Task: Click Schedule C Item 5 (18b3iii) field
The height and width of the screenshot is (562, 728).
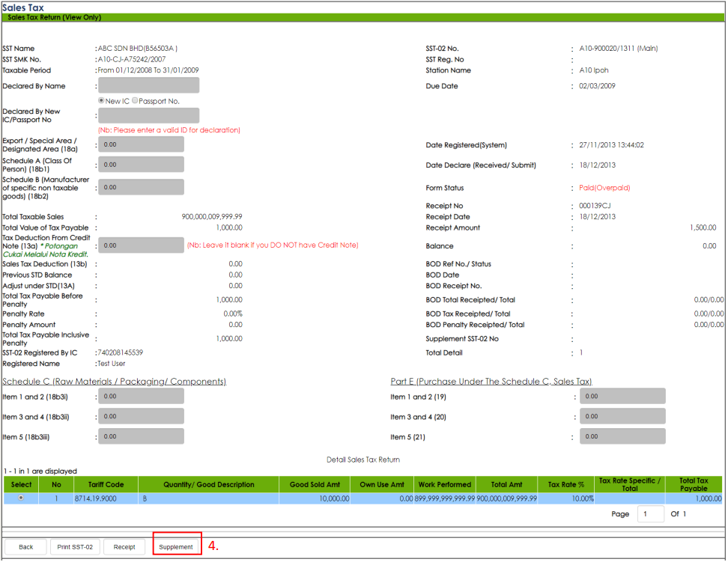Action: pyautogui.click(x=141, y=436)
